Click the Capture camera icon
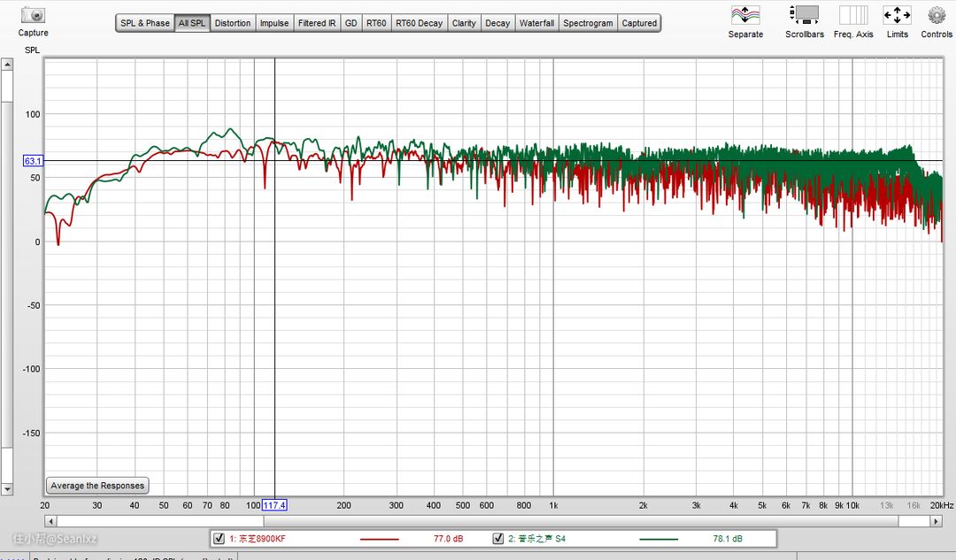The image size is (956, 560). [x=33, y=15]
